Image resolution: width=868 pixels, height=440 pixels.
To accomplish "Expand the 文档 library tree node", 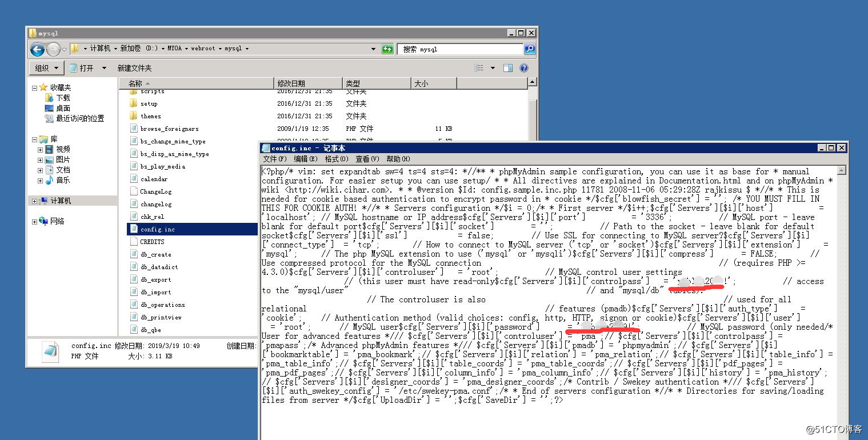I will click(41, 170).
